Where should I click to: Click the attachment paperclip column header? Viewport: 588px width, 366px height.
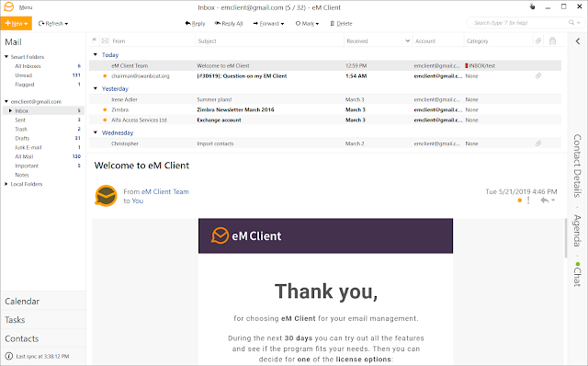point(538,40)
